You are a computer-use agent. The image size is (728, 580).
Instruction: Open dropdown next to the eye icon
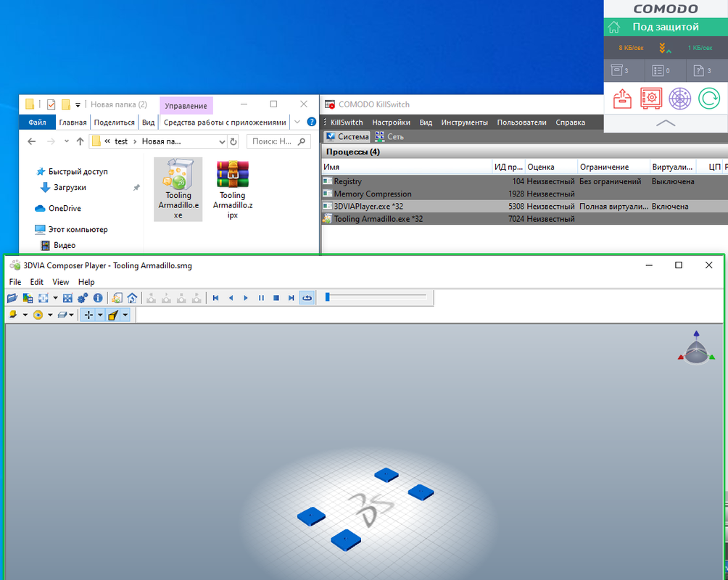[x=50, y=315]
